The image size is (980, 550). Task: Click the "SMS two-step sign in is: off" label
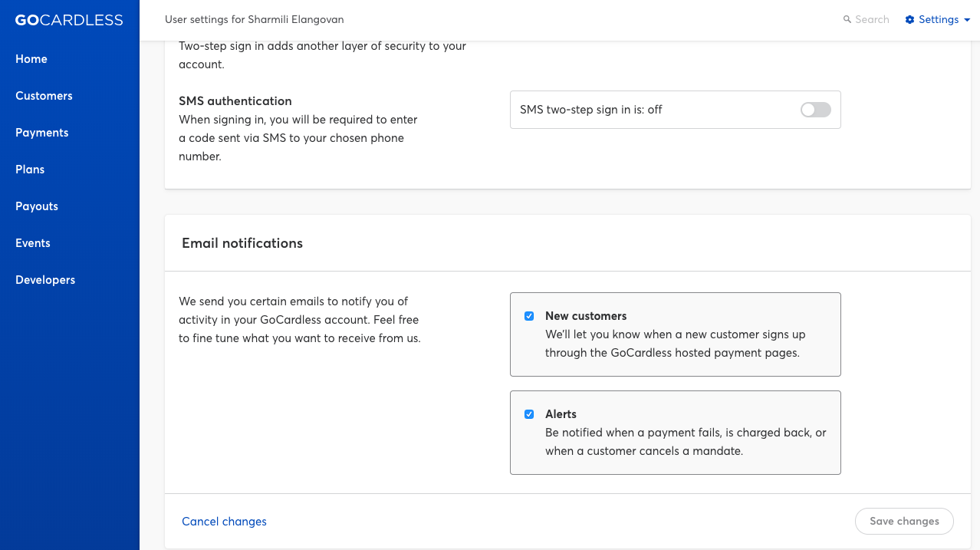(590, 110)
